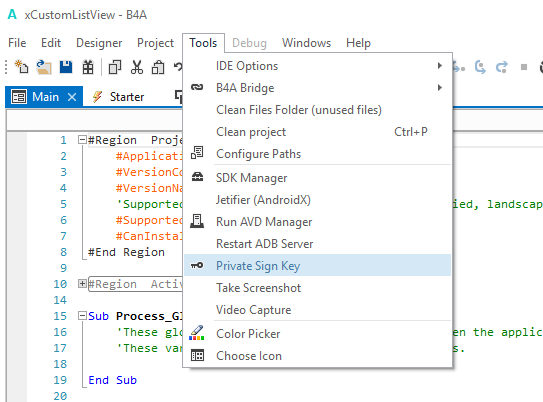Collapse Sub Process_Globals on line 15
Image resolution: width=543 pixels, height=402 pixels.
pyautogui.click(x=82, y=316)
